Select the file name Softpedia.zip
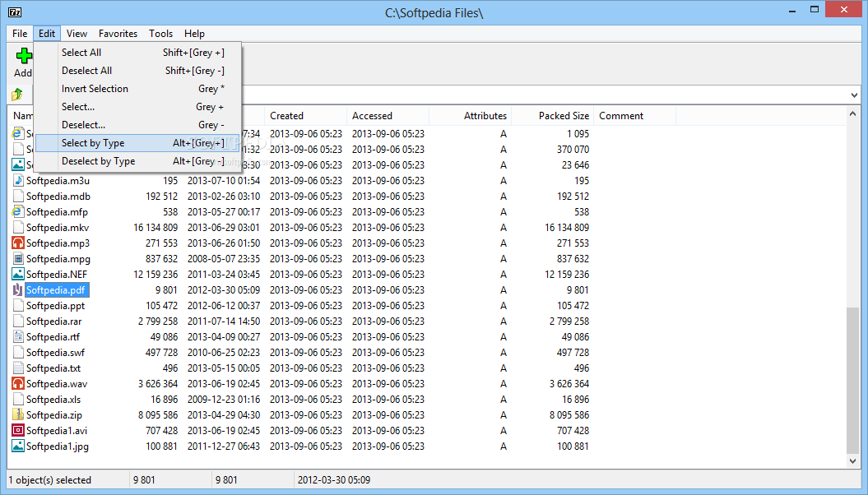Viewport: 868px width, 495px height. [54, 414]
